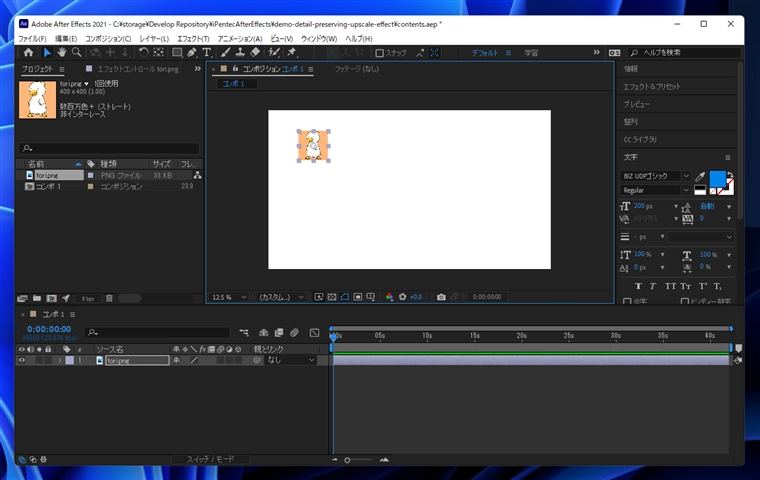The height and width of the screenshot is (480, 760).
Task: Hide the tori.png layer with eye toggle
Action: (x=22, y=360)
